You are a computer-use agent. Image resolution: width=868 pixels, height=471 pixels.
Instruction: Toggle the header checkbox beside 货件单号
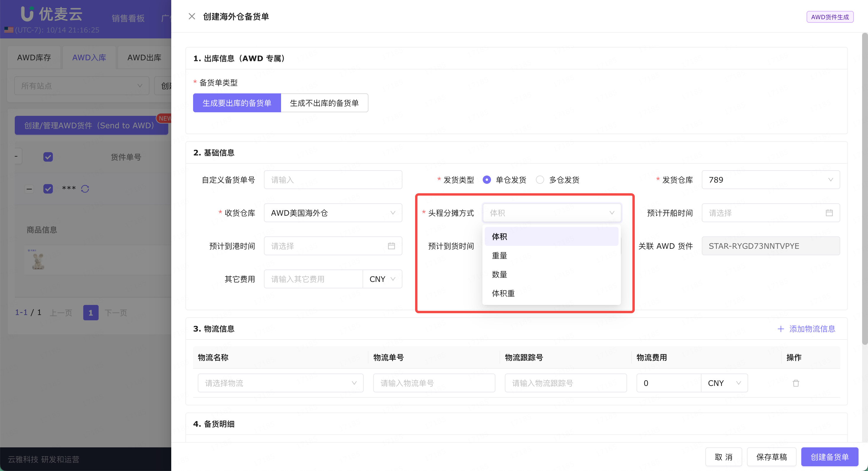pos(48,157)
